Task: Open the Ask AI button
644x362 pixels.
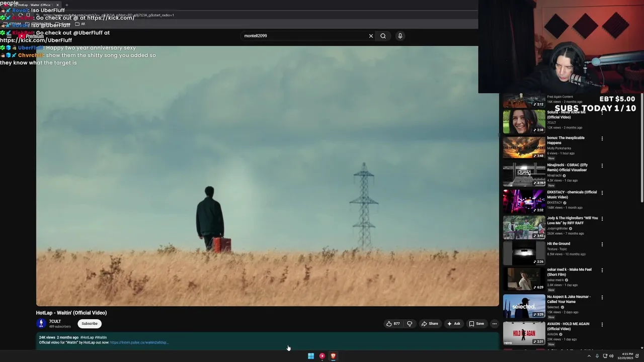Action: pos(453,324)
